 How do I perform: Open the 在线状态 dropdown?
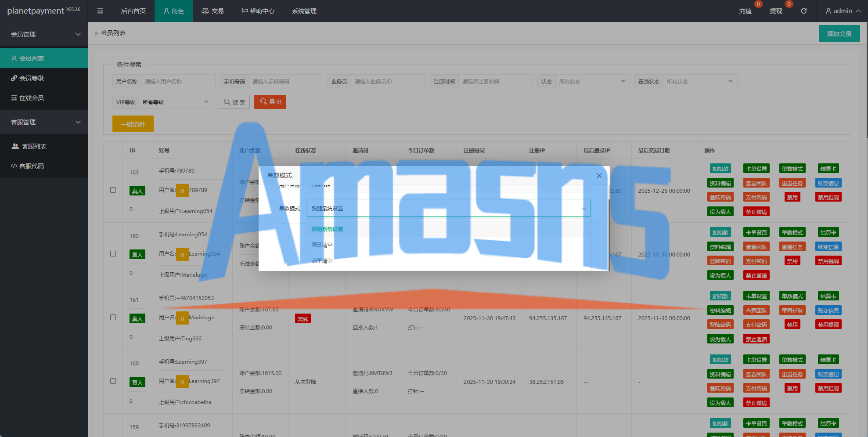click(699, 81)
